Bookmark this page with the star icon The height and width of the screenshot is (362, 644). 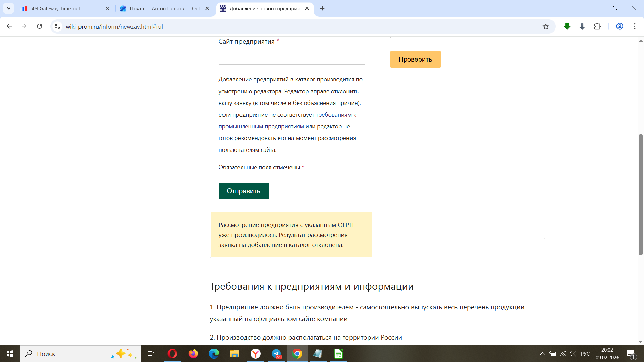pyautogui.click(x=546, y=26)
